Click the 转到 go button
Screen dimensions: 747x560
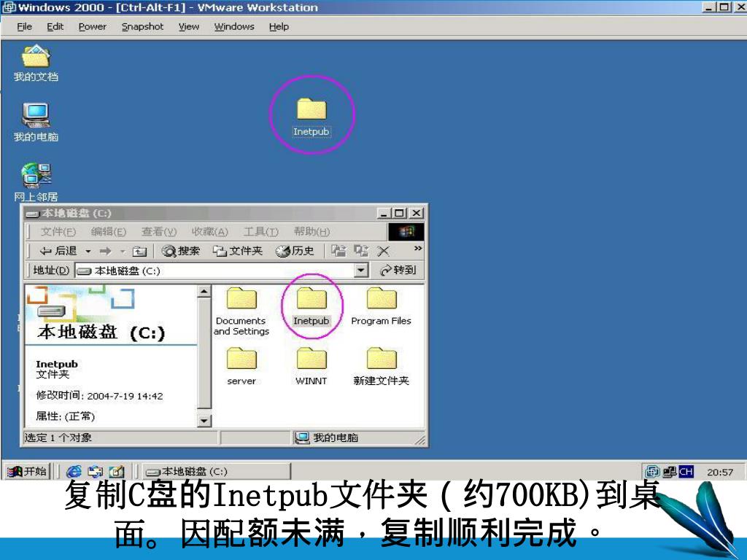click(x=398, y=270)
